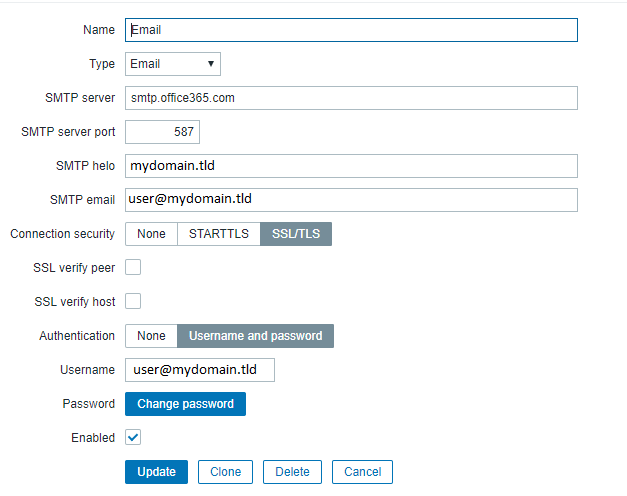Uncheck the Enabled checkbox

click(133, 437)
